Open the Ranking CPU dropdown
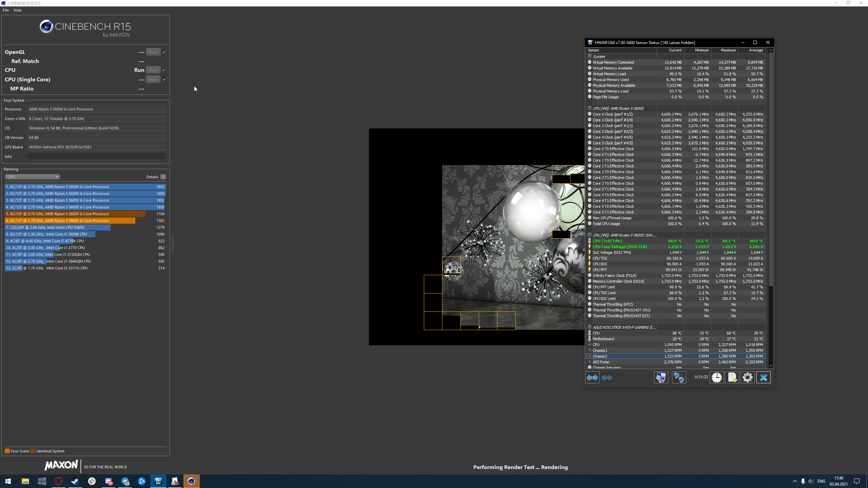 pos(33,177)
